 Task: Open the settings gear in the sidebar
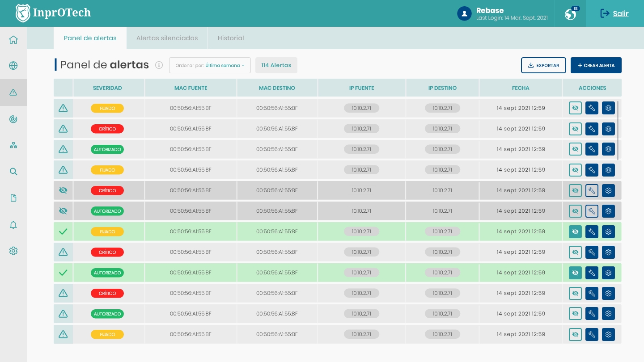point(13,251)
